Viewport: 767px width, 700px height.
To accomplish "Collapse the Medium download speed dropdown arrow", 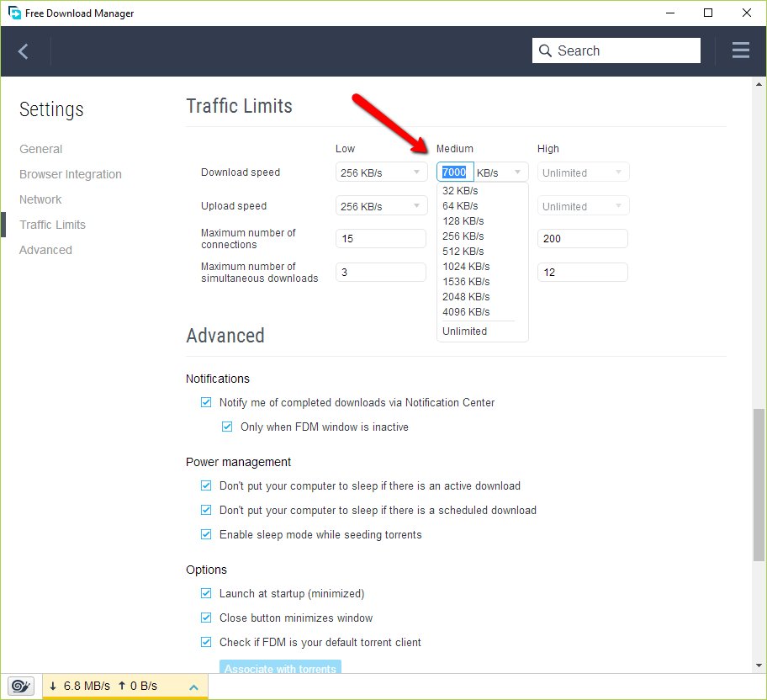I will point(517,172).
